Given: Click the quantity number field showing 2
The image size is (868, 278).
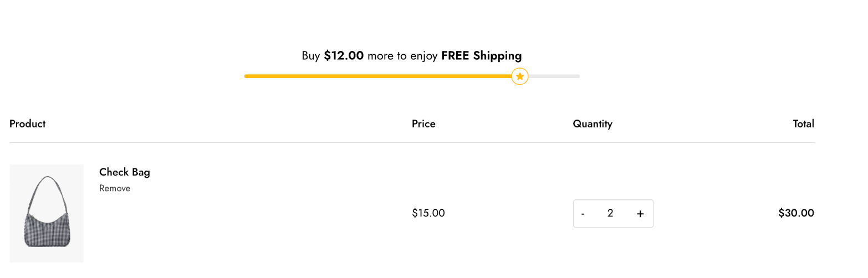Looking at the screenshot, I should (x=610, y=213).
